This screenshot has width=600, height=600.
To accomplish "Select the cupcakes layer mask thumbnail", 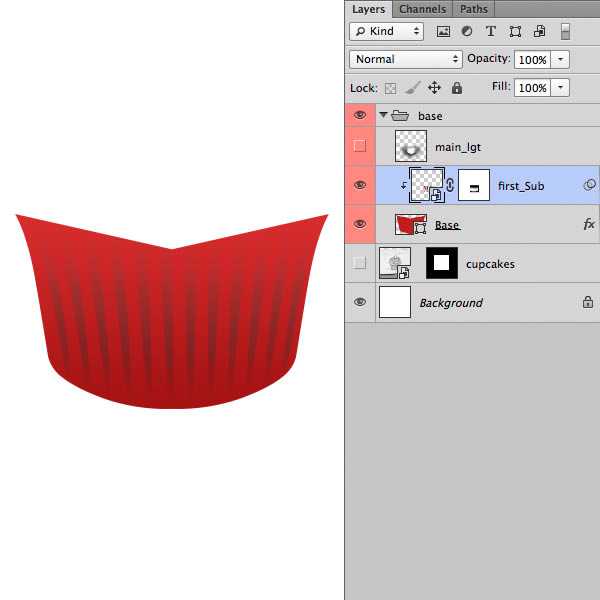I will [441, 264].
